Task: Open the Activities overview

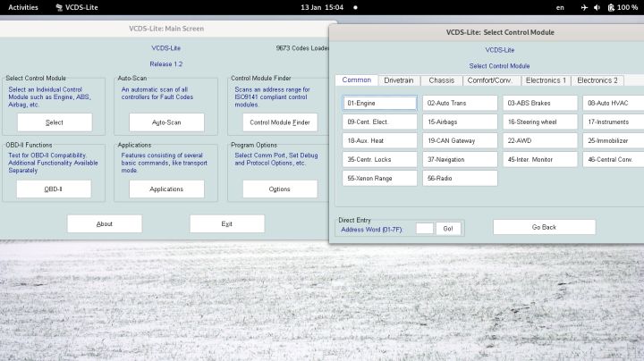Action: (23, 7)
